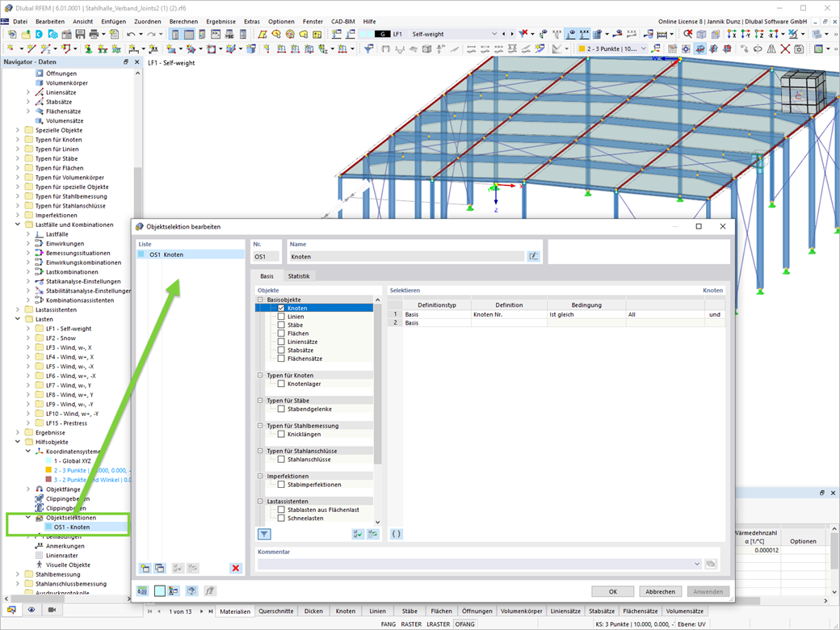Viewport: 840px width, 630px height.
Task: Click the uncheck all objects icon below Objekte
Action: (x=373, y=534)
